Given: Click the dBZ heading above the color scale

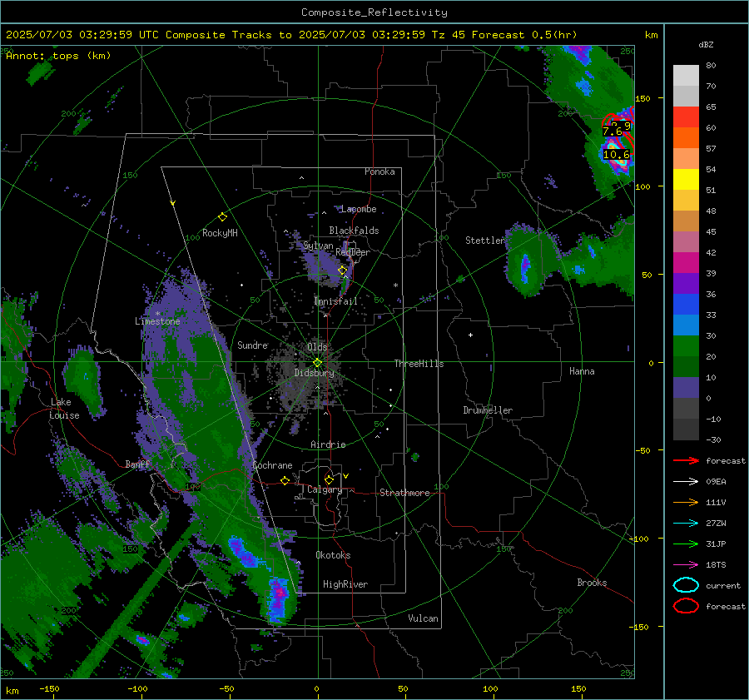Looking at the screenshot, I should click(706, 45).
